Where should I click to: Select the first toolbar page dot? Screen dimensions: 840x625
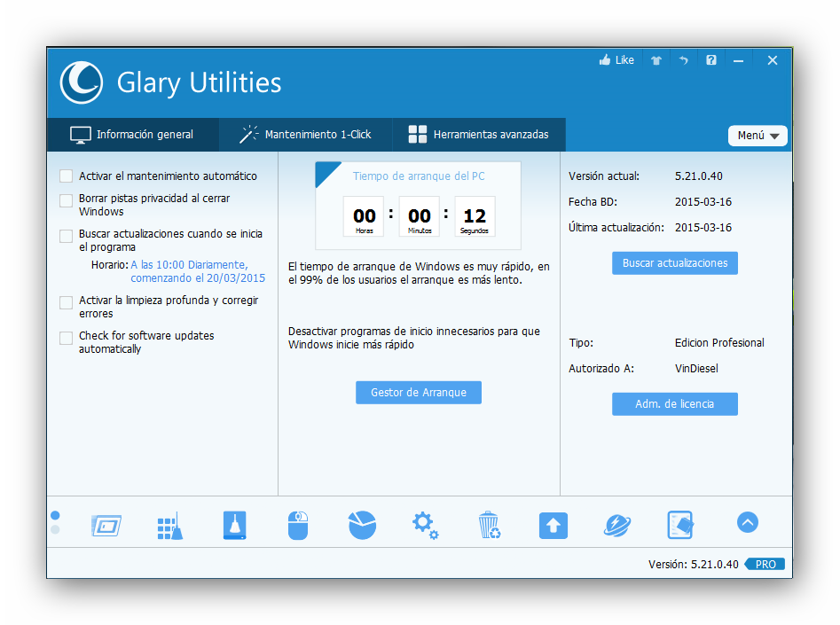(55, 515)
